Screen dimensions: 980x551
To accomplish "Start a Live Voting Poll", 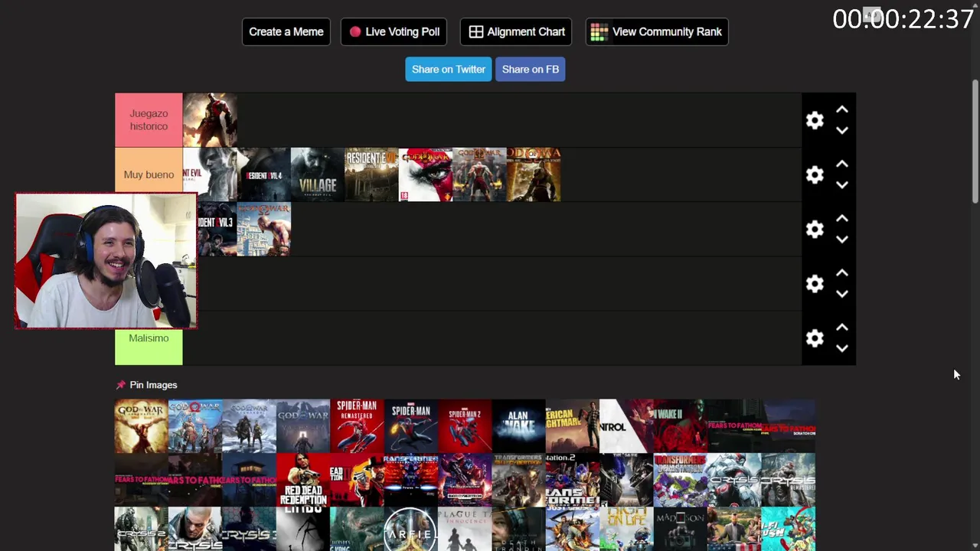I will [394, 31].
